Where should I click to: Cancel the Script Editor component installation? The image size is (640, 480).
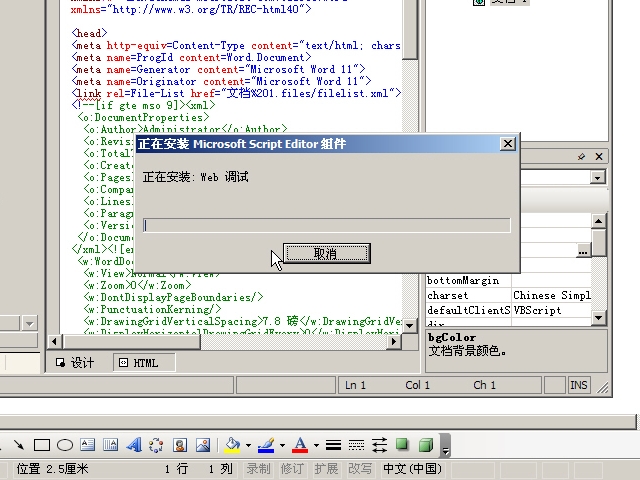pyautogui.click(x=327, y=254)
